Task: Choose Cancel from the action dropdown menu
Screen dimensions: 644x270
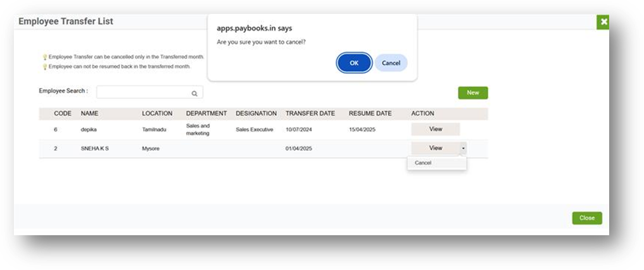Action: [437, 163]
